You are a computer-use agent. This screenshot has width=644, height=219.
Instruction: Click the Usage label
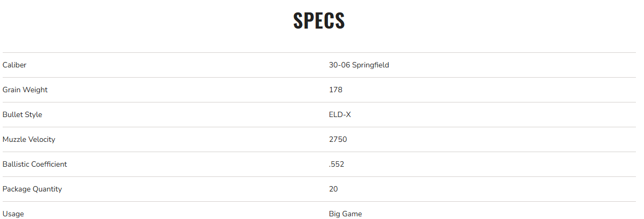click(13, 214)
